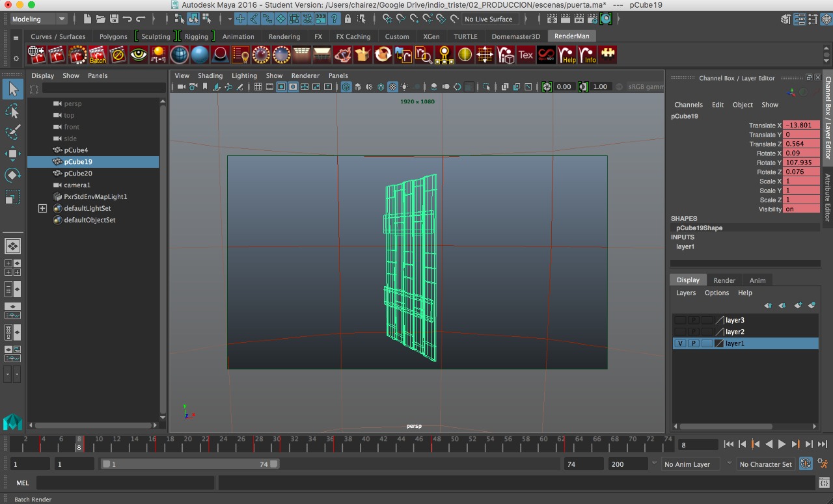
Task: Select pCube20 in the Outliner
Action: coord(78,174)
